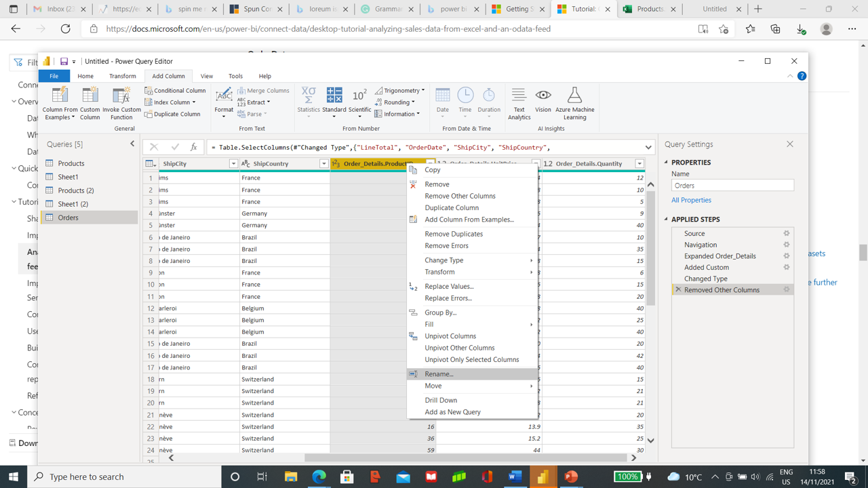Switch to the View tab
The width and height of the screenshot is (868, 488).
click(207, 76)
